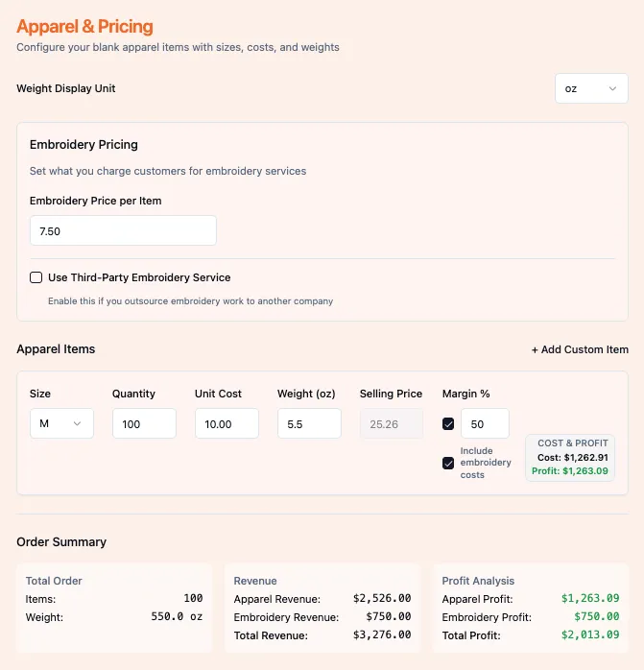
Task: Open the Size dropdown showing M
Action: coord(61,423)
